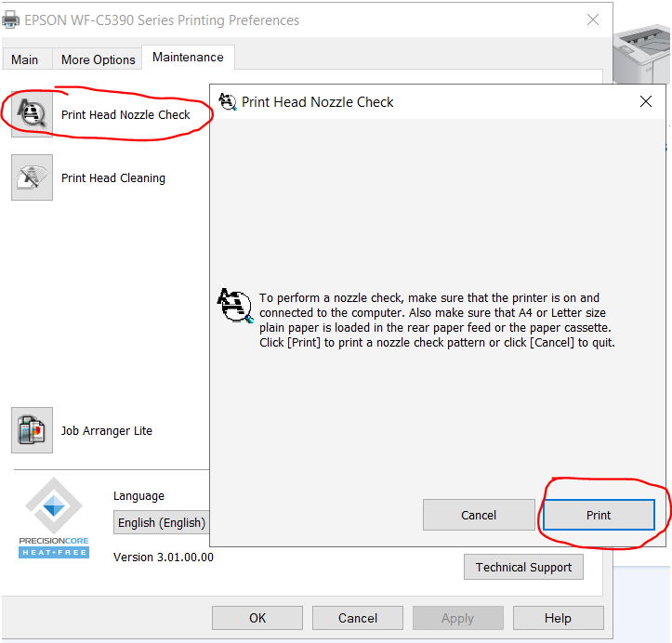672x643 pixels.
Task: Close the Print Head Nozzle Check dialog with X
Action: coord(646,102)
